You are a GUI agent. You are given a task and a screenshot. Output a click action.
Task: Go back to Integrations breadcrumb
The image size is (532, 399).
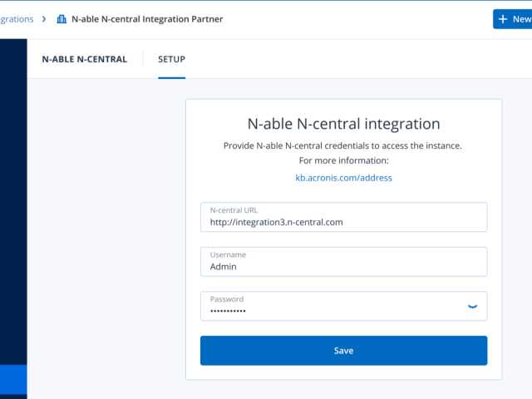(x=17, y=19)
